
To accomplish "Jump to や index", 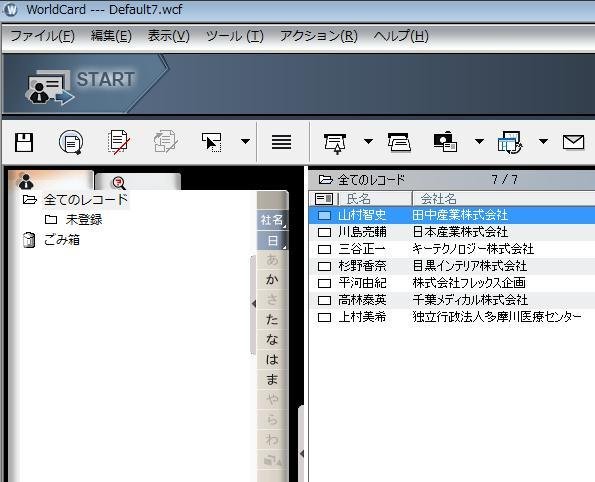I will 272,400.
